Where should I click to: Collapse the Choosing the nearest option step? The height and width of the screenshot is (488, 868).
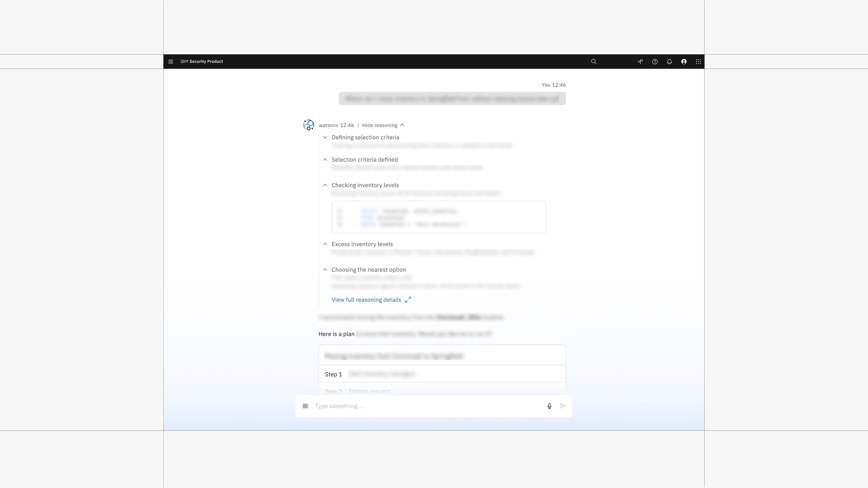pyautogui.click(x=325, y=270)
